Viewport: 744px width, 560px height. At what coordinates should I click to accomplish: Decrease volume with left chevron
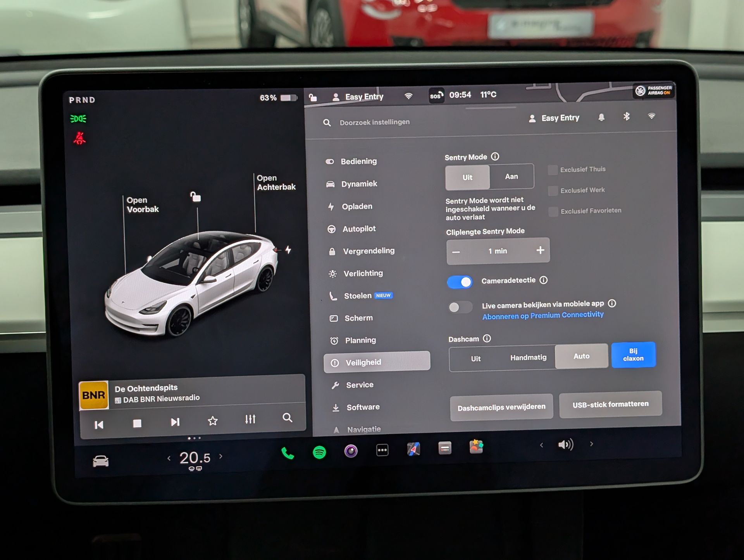(x=541, y=445)
